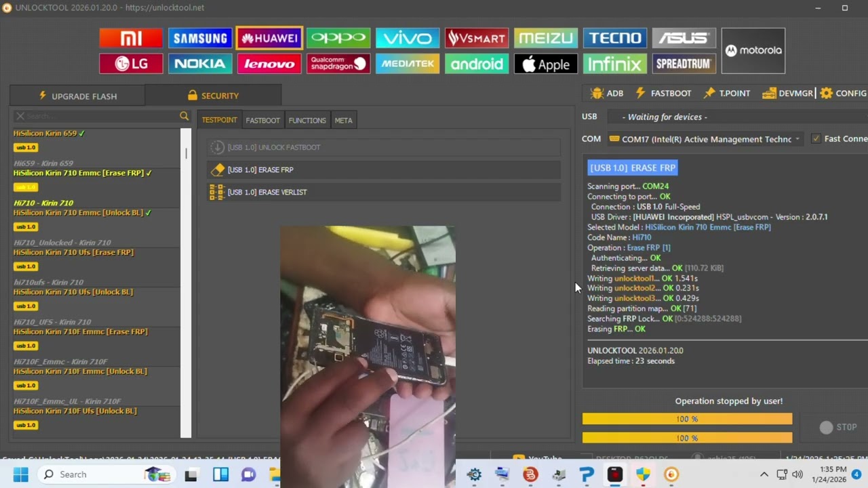
Task: Select the MediaTek brand logo
Action: pos(408,64)
